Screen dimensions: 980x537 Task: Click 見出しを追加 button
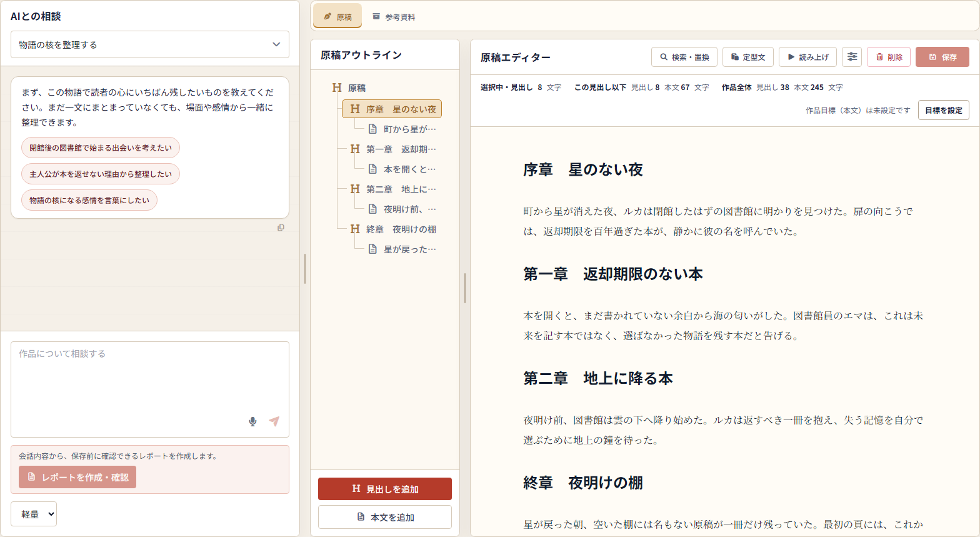[385, 489]
